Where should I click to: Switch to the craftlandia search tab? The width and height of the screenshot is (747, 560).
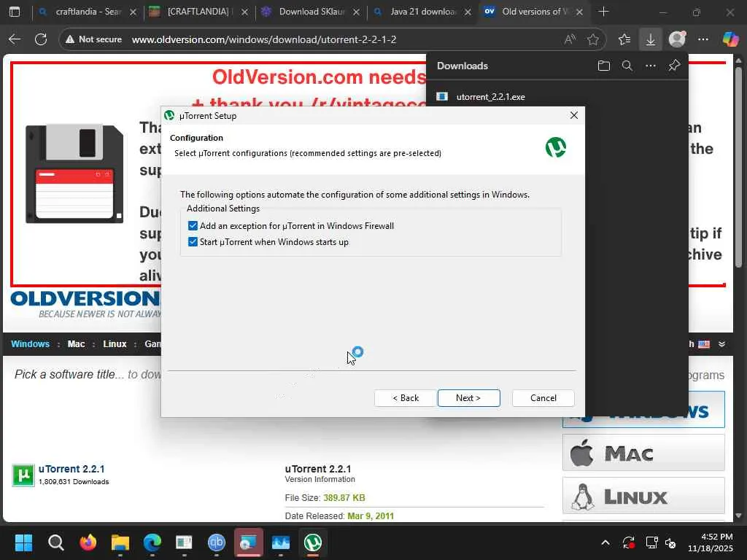(x=88, y=12)
